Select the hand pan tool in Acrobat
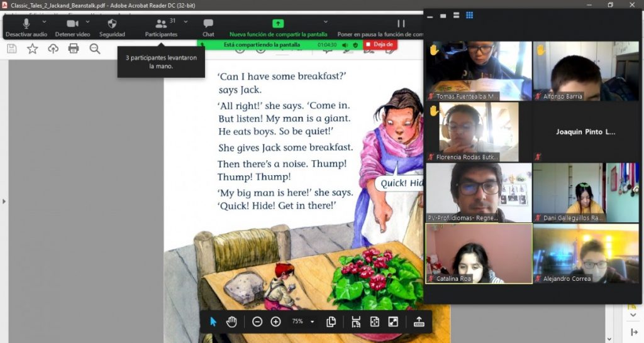 click(x=231, y=322)
